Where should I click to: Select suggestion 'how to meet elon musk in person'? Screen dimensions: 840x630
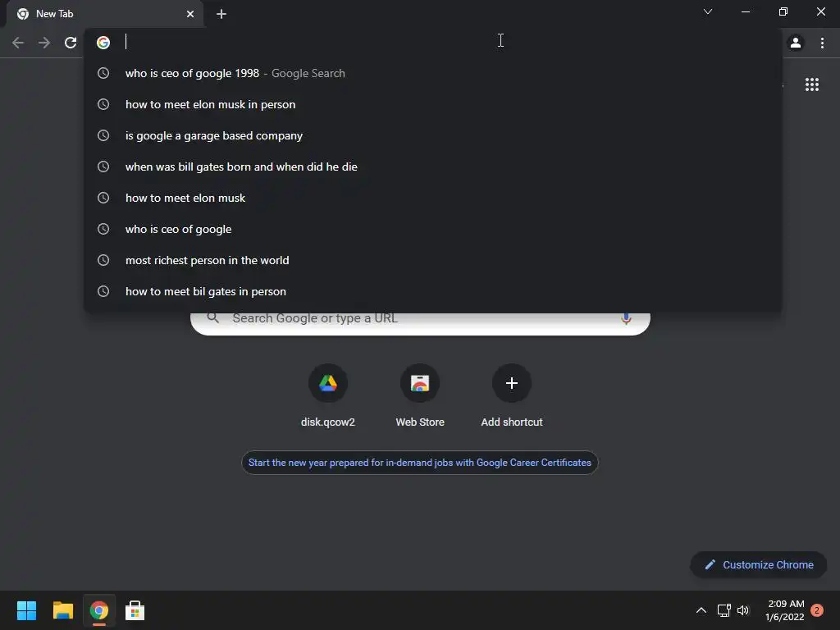433,104
